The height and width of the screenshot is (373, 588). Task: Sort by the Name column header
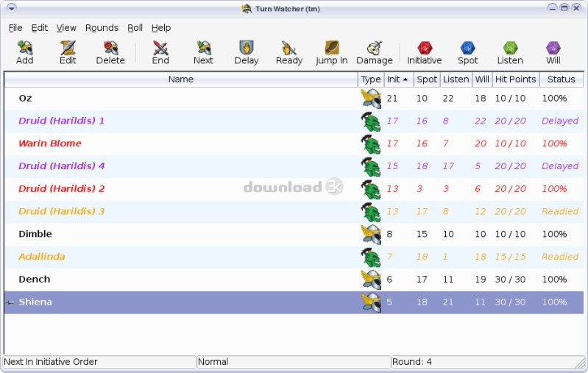pyautogui.click(x=181, y=79)
